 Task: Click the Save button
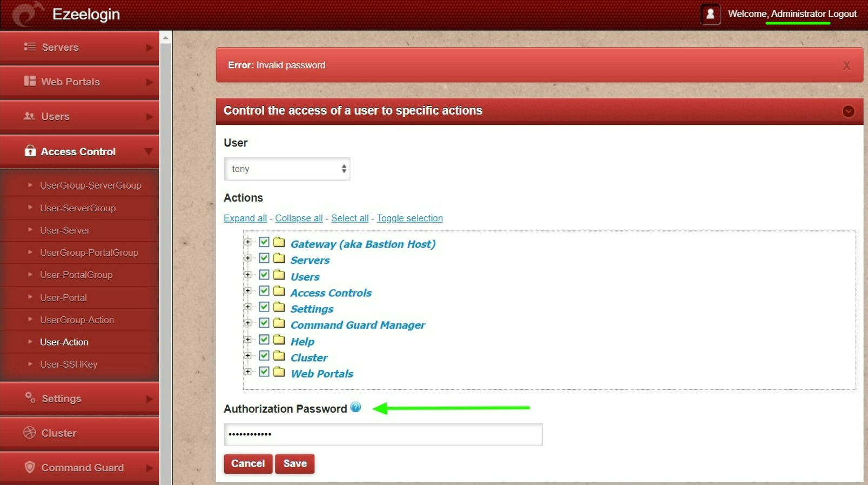pos(295,464)
